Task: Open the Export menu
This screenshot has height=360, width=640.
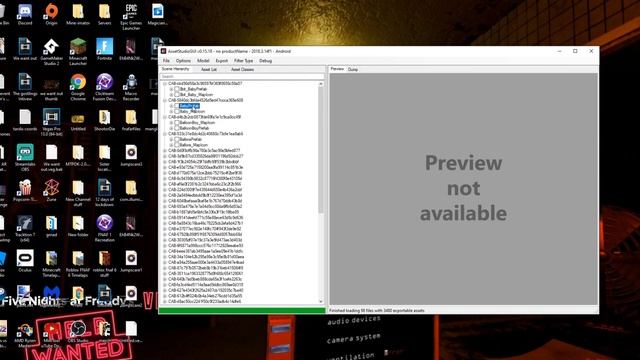Action: (x=222, y=61)
